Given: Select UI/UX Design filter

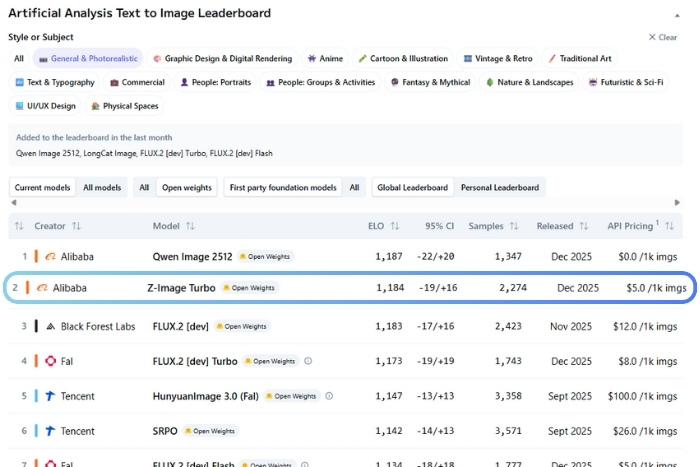Looking at the screenshot, I should point(46,106).
